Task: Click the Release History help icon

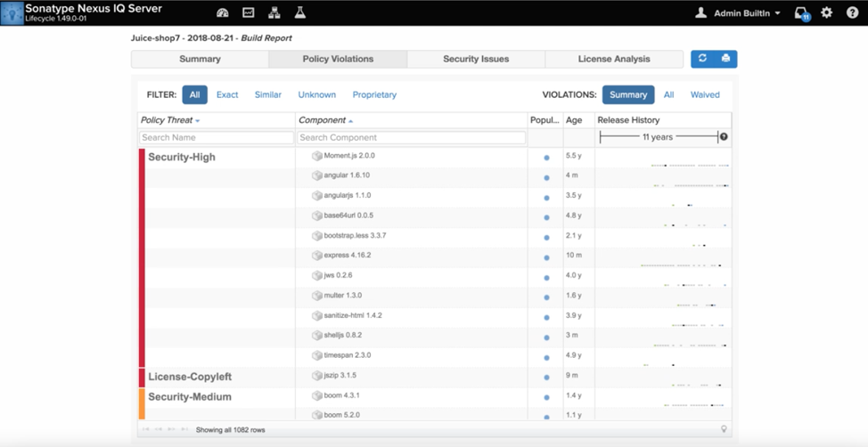Action: point(724,137)
